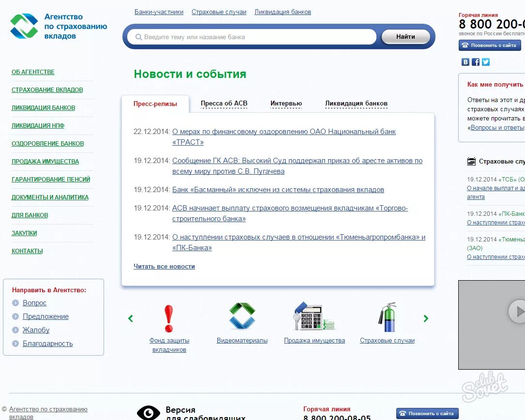
Task: Click the calendar icon near Страховые случаи
Action: point(471,162)
